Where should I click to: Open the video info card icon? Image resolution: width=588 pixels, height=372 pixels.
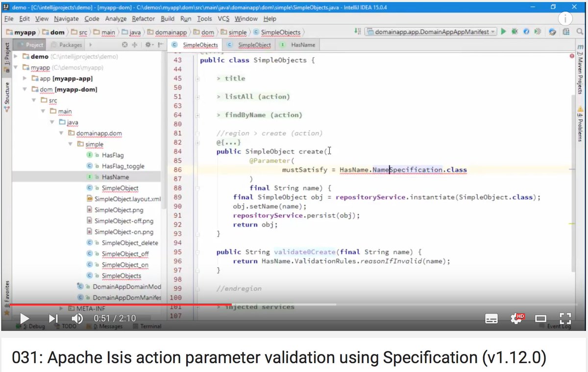point(565,18)
